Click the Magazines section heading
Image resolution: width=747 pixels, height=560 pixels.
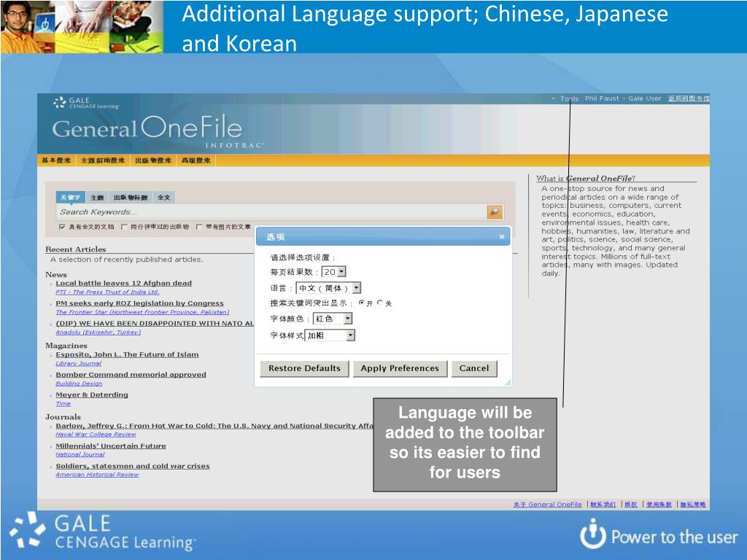[66, 346]
